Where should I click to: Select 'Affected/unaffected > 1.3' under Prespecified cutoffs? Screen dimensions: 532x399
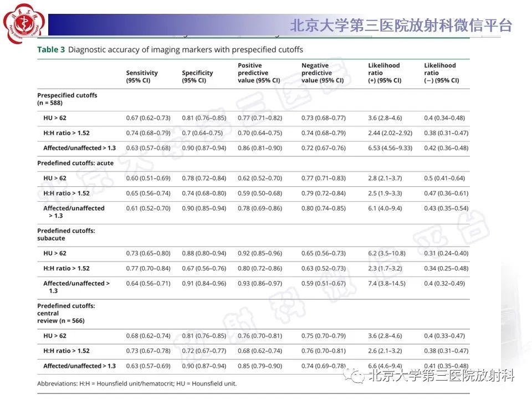(x=79, y=148)
